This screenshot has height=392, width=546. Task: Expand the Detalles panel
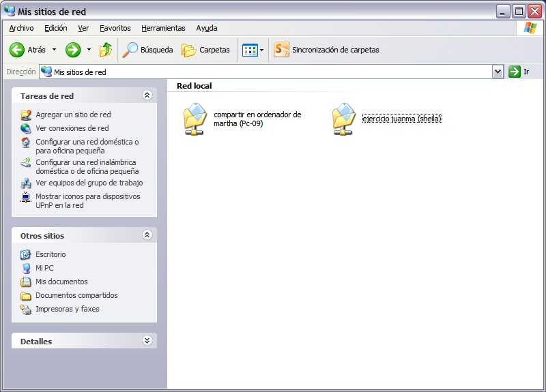pyautogui.click(x=147, y=340)
